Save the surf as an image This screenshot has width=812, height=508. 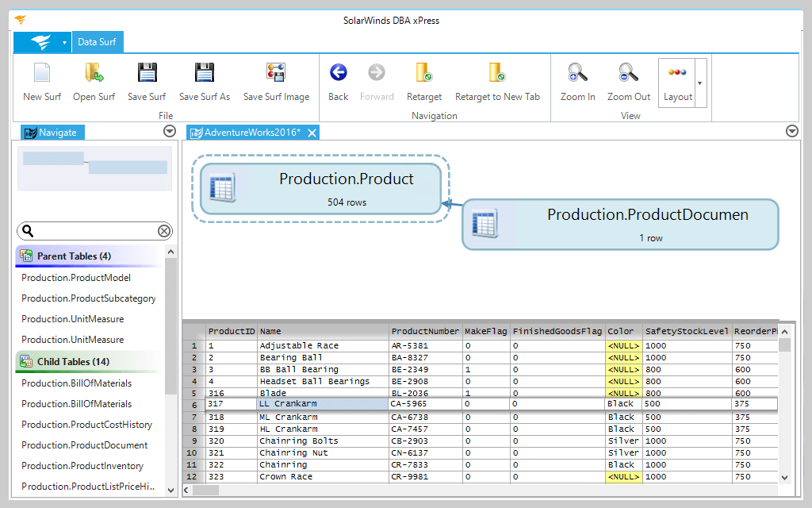click(276, 74)
